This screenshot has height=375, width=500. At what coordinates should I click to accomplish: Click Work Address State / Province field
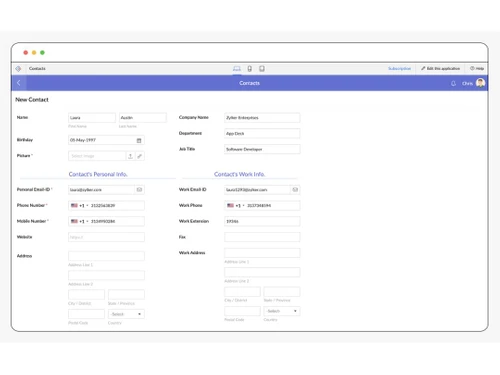tap(282, 292)
